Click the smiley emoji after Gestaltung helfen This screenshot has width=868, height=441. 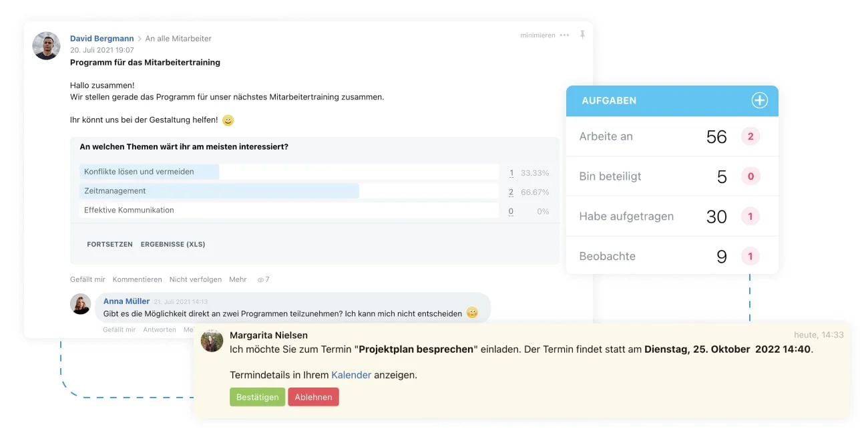(x=228, y=120)
